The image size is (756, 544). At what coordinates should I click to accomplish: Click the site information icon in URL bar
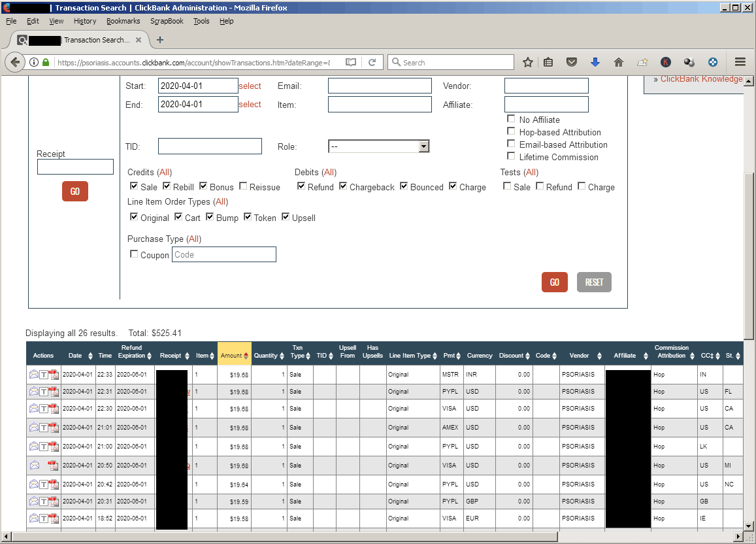(34, 62)
